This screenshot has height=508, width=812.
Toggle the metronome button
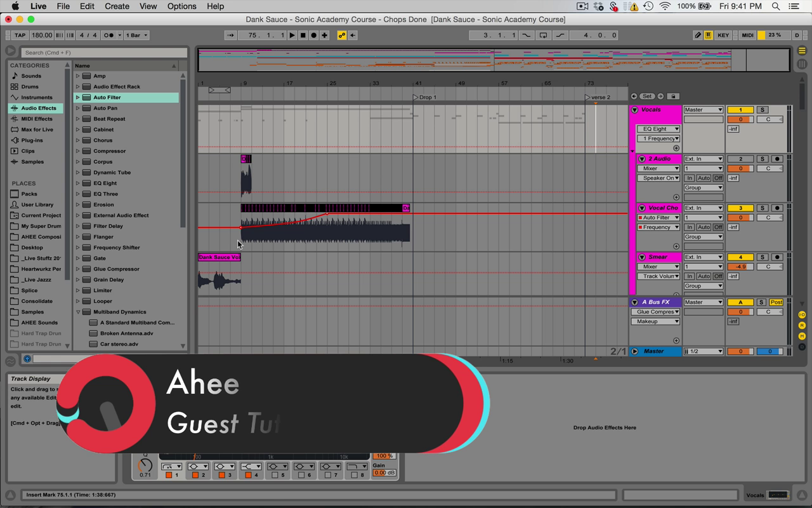point(109,36)
